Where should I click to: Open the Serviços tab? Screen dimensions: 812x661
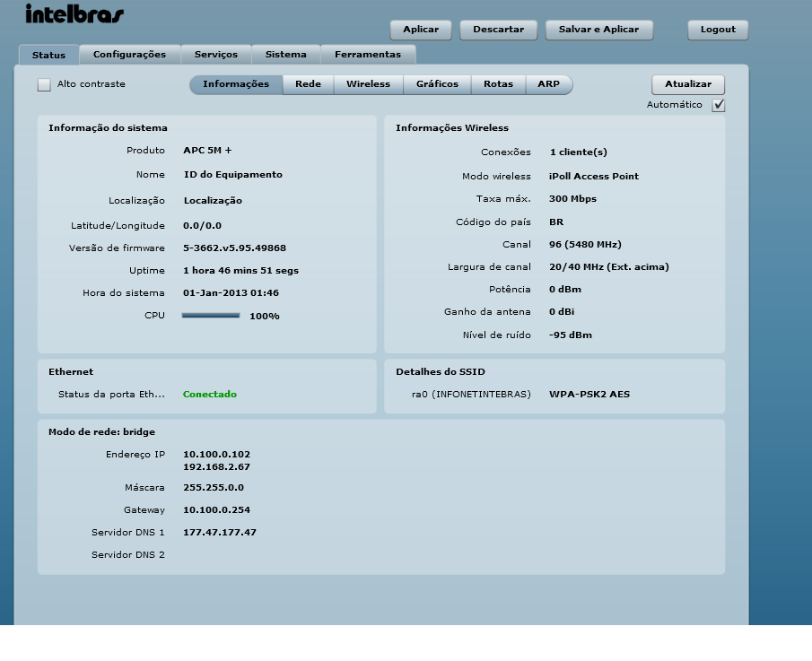click(x=216, y=55)
